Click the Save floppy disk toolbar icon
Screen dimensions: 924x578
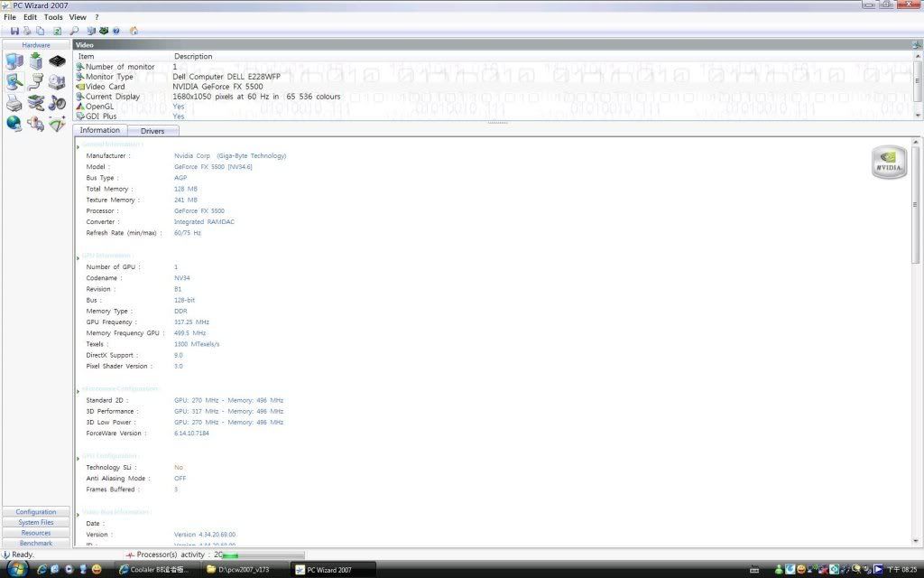coord(14,31)
